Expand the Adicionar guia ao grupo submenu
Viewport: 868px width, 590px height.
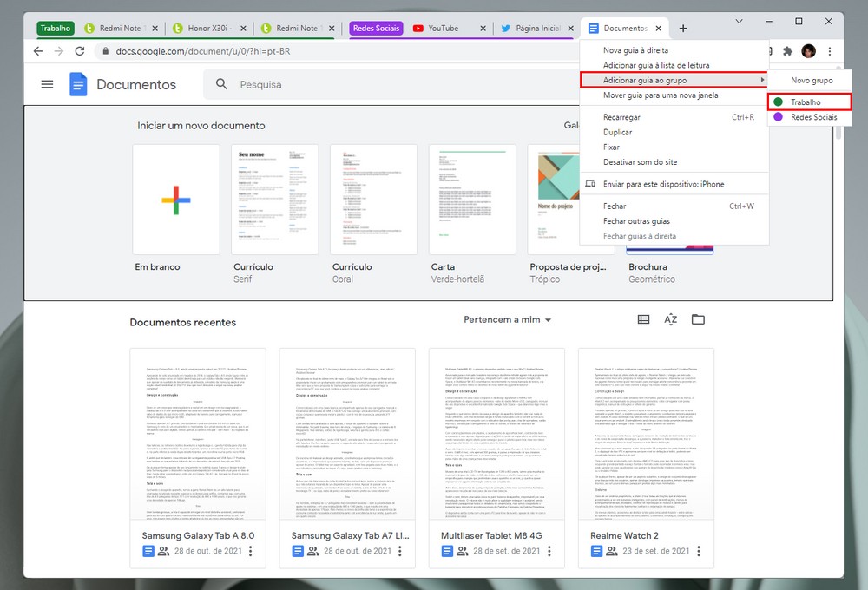pyautogui.click(x=674, y=80)
